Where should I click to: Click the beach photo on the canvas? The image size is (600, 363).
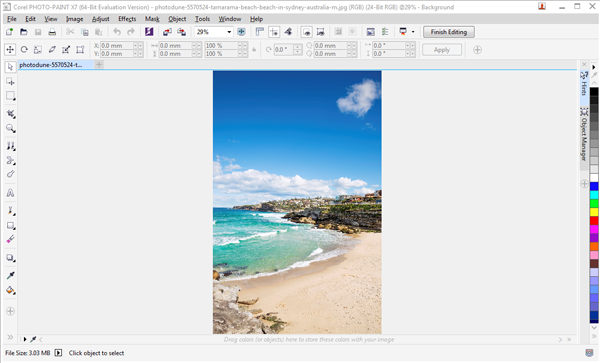(297, 202)
